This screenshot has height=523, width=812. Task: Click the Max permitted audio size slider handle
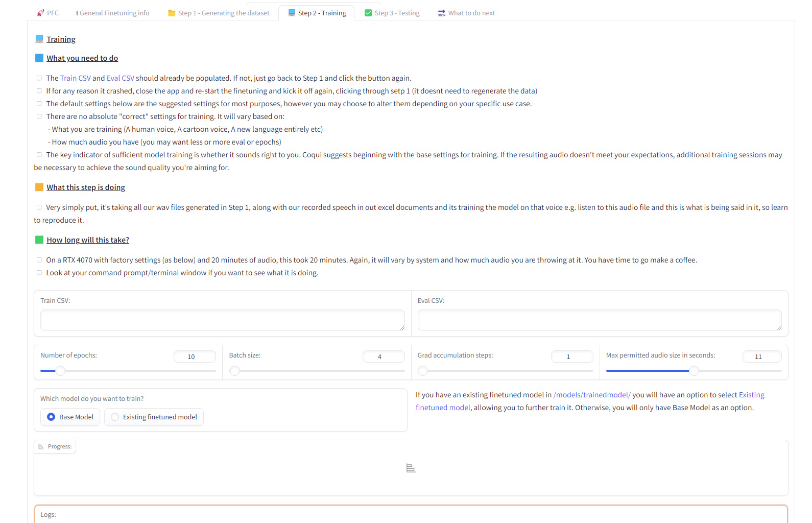(x=694, y=371)
